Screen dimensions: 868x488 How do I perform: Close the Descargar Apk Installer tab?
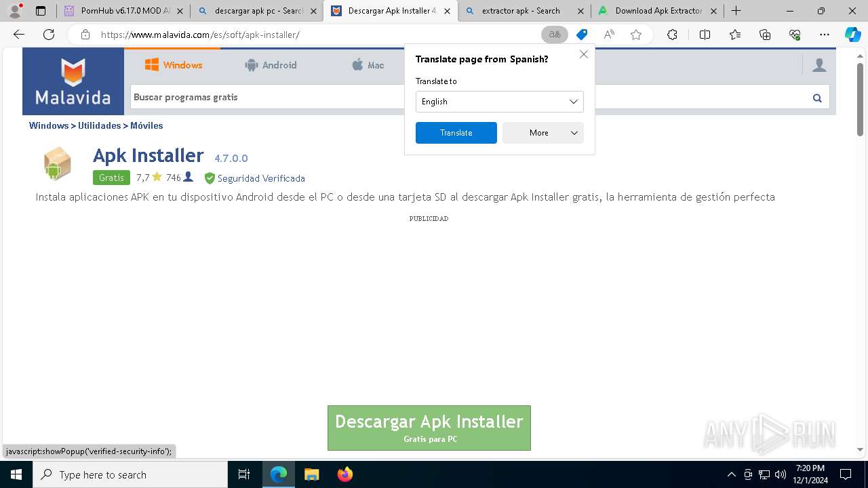[x=447, y=11]
